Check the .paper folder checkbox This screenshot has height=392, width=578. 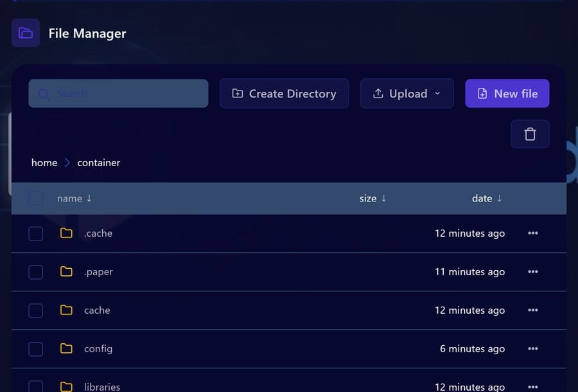tap(36, 272)
